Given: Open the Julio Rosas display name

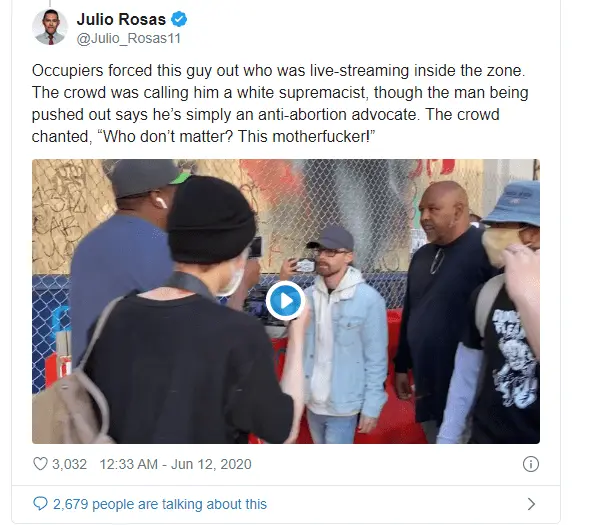Looking at the screenshot, I should click(121, 19).
